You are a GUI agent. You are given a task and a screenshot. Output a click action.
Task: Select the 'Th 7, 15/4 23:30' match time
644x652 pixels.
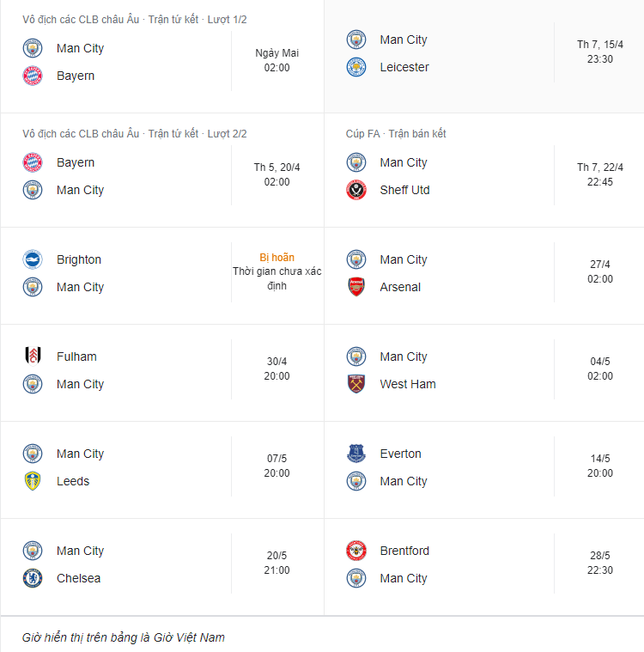click(x=600, y=52)
